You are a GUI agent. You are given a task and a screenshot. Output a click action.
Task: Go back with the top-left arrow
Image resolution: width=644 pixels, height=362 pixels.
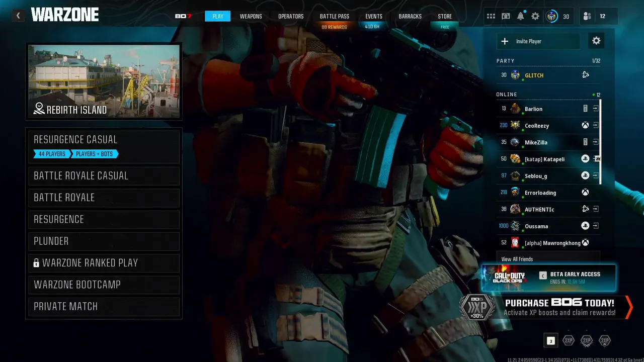coord(18,16)
